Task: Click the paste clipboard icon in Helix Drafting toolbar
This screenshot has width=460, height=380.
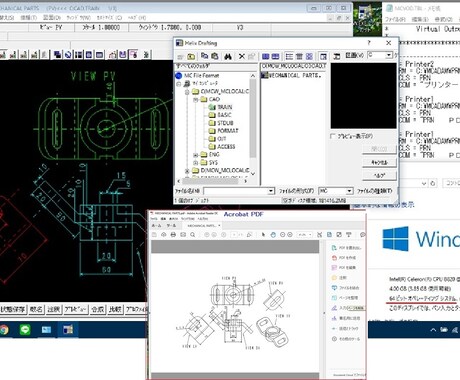Action: coord(215,56)
